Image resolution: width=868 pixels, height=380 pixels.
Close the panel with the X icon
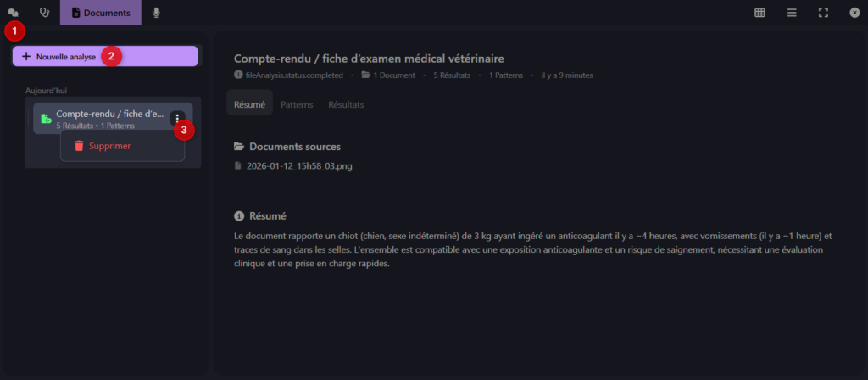(x=854, y=13)
